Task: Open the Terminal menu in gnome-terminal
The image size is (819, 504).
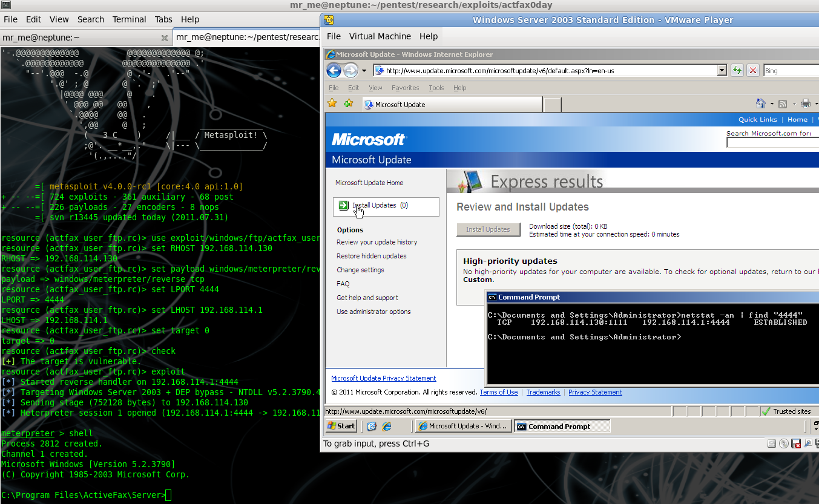Action: (x=129, y=19)
